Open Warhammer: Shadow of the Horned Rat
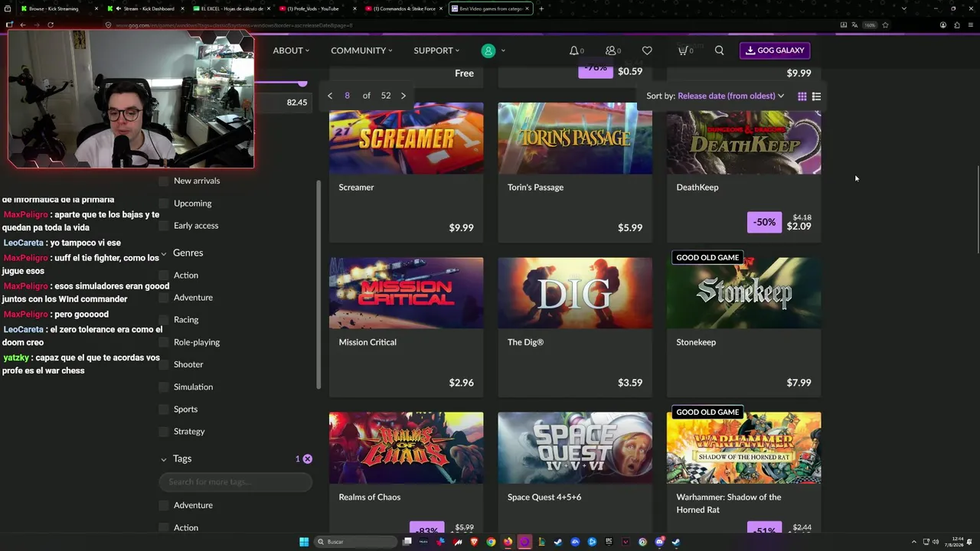This screenshot has width=980, height=551. click(728, 504)
